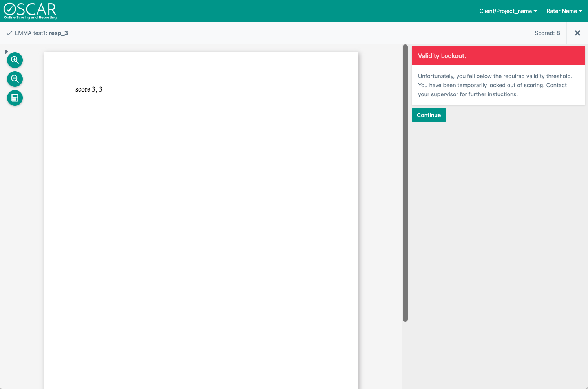This screenshot has width=588, height=389.
Task: Click the vertical scrollbar of the response
Action: pos(405,183)
